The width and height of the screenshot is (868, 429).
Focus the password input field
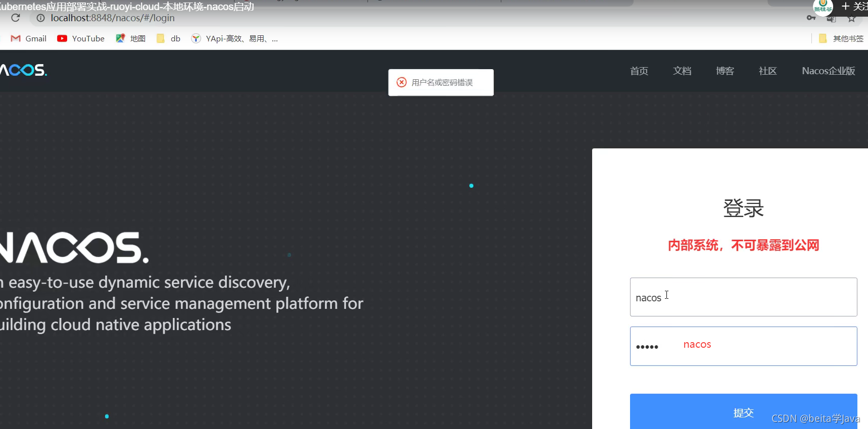pos(743,346)
